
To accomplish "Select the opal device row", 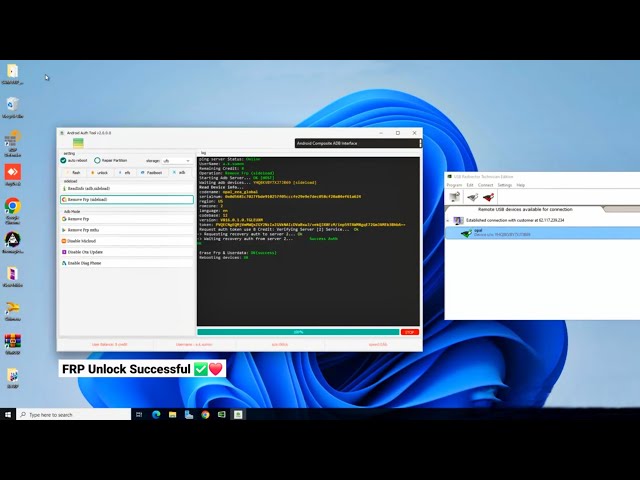I will click(542, 233).
